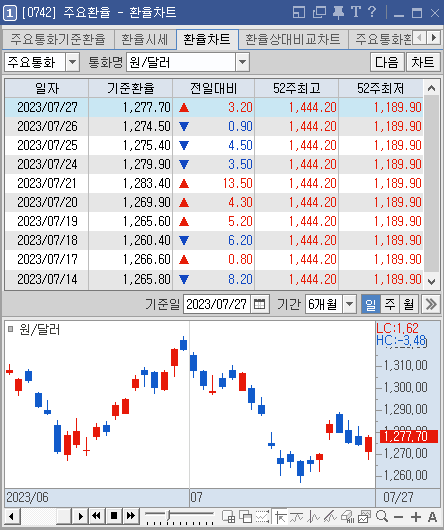Click the 52주최저 column header
444x530 pixels.
[x=381, y=89]
